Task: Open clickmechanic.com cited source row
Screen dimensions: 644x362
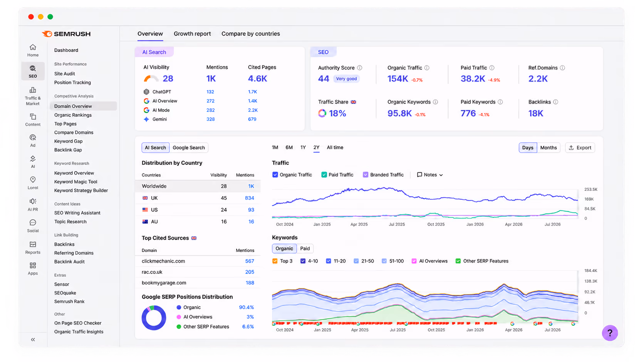Action: coord(198,261)
